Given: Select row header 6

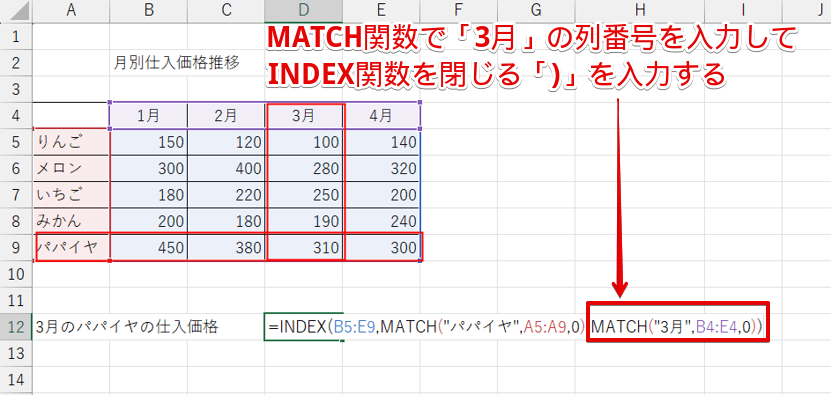Looking at the screenshot, I should tap(16, 169).
